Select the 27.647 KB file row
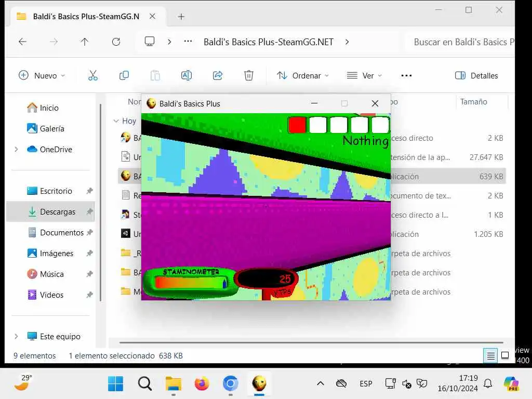Image resolution: width=532 pixels, height=399 pixels. pos(312,157)
